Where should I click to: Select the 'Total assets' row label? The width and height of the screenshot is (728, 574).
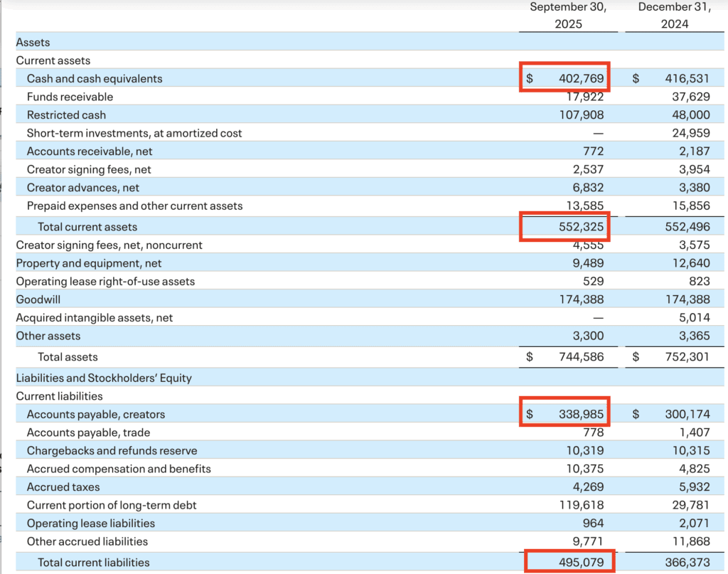68,357
